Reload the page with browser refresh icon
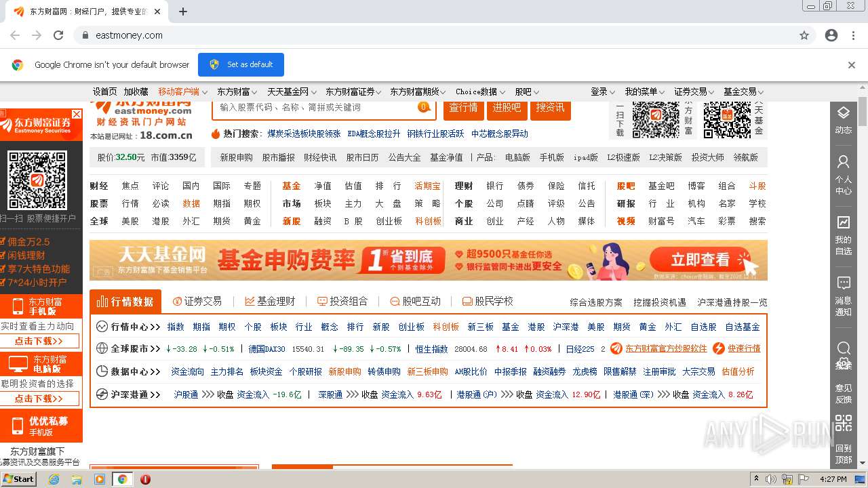 click(x=58, y=35)
